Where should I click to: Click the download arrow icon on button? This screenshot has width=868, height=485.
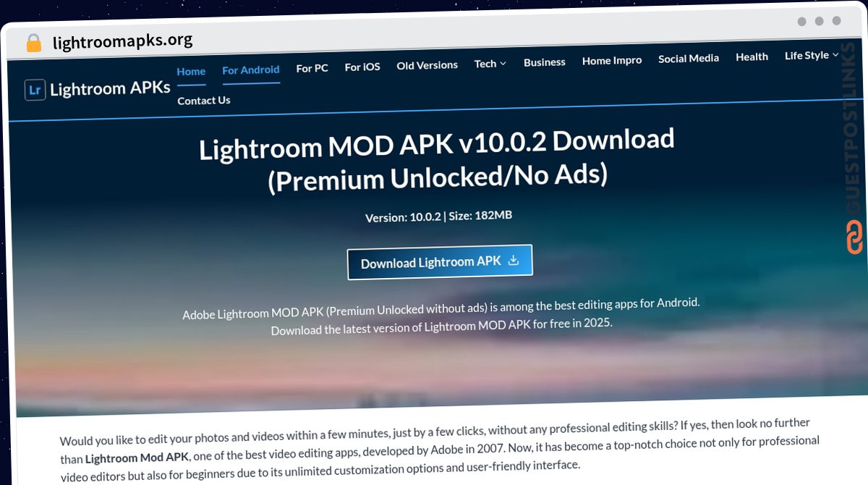tap(514, 260)
